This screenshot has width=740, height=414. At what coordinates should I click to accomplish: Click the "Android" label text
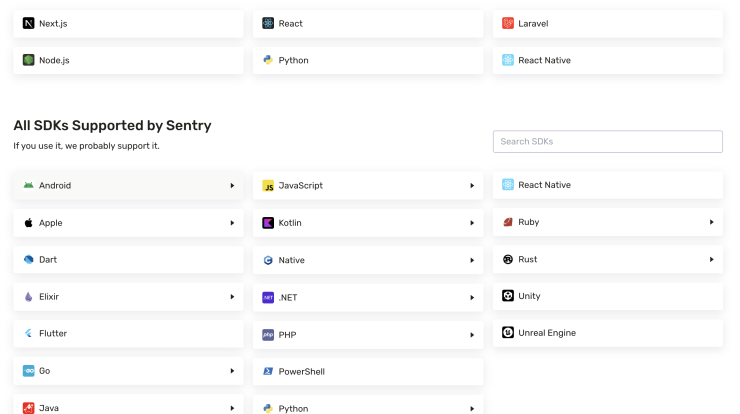pyautogui.click(x=55, y=186)
